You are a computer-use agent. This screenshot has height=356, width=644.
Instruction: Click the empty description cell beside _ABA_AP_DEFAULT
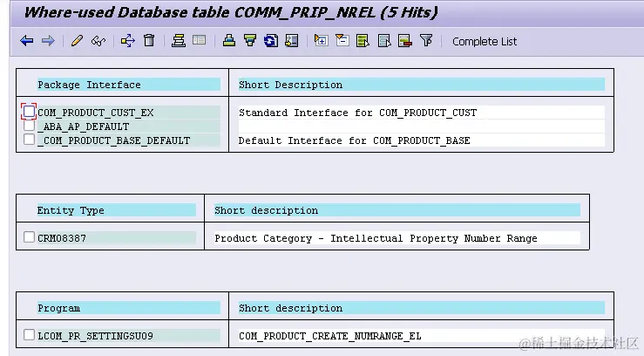click(422, 127)
